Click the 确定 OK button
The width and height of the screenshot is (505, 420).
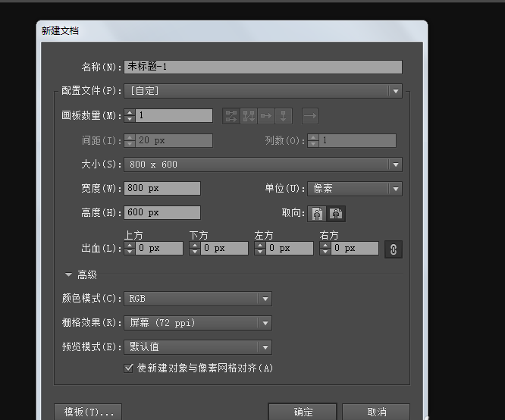(303, 412)
